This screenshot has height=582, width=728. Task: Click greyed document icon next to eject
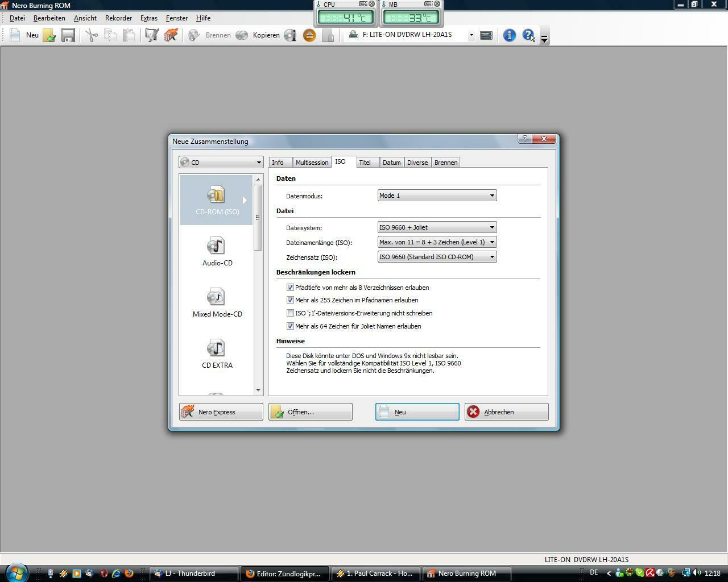point(328,35)
